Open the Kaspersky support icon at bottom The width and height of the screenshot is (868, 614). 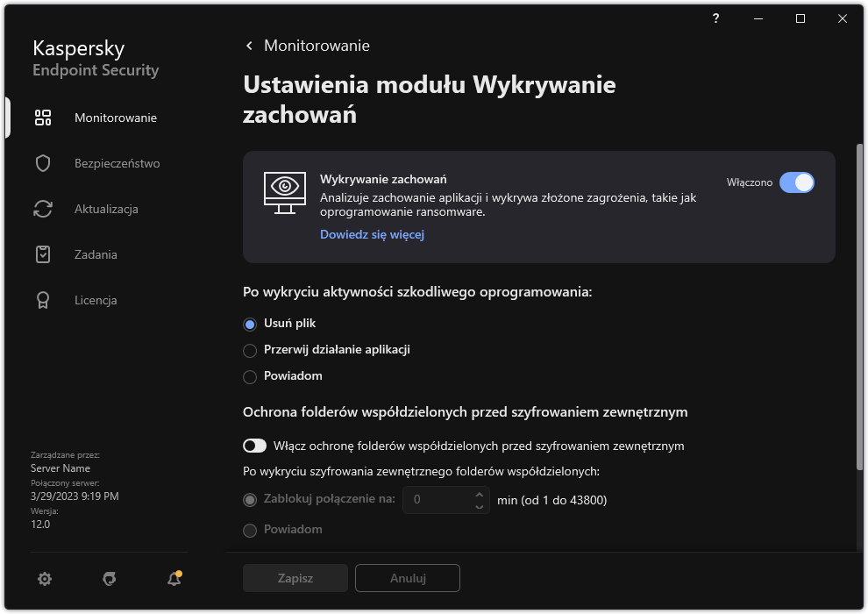tap(109, 578)
